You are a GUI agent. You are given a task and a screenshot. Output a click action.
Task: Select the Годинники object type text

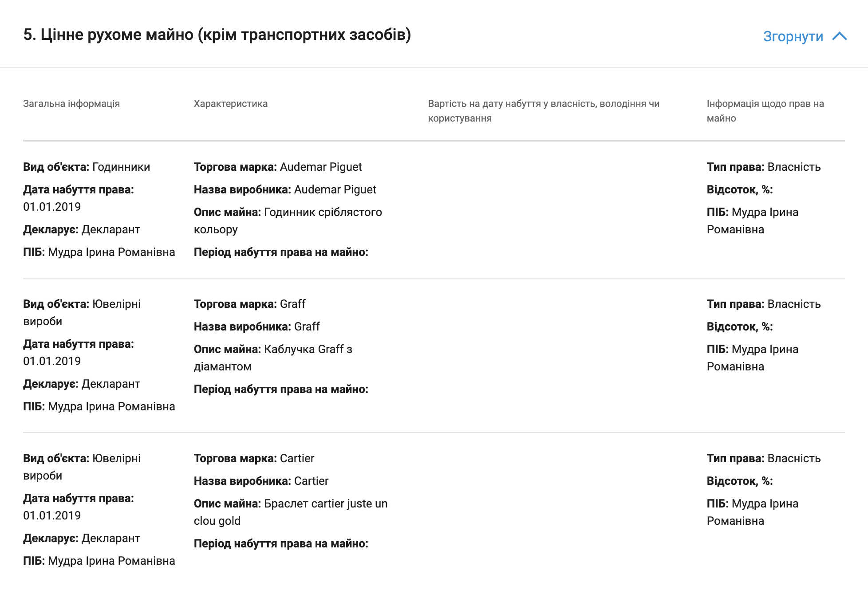click(121, 167)
